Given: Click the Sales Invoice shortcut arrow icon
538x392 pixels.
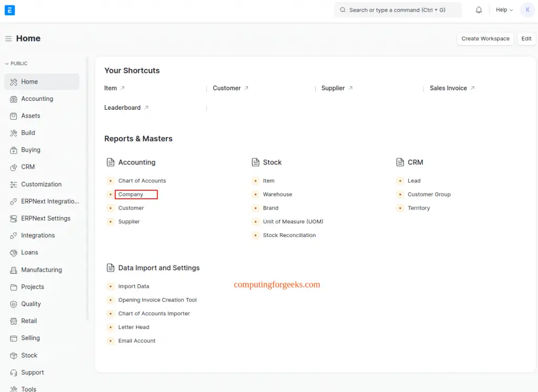Looking at the screenshot, I should pyautogui.click(x=472, y=88).
